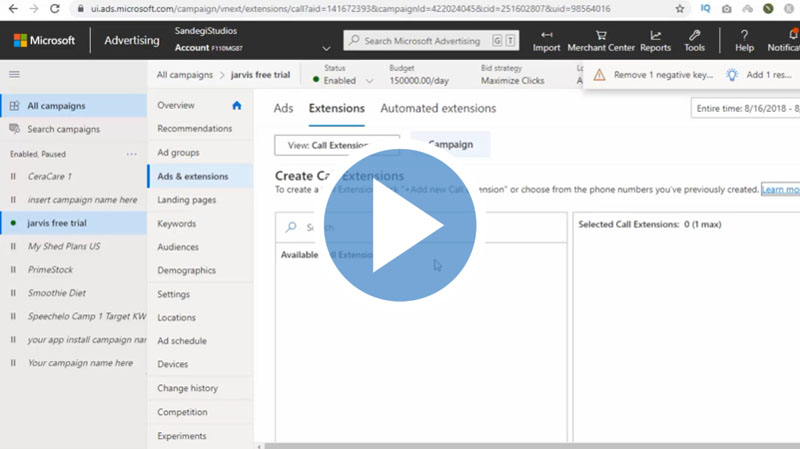Open Competition page

pos(182,412)
